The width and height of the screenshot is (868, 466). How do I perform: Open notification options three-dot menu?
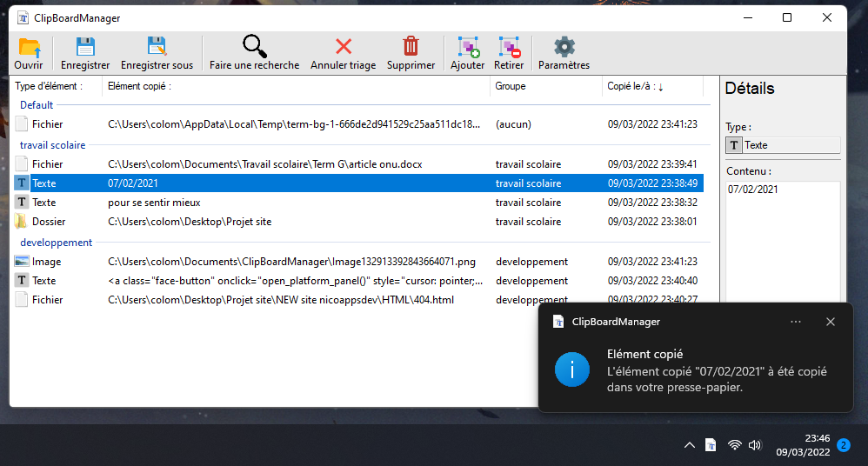coord(795,322)
